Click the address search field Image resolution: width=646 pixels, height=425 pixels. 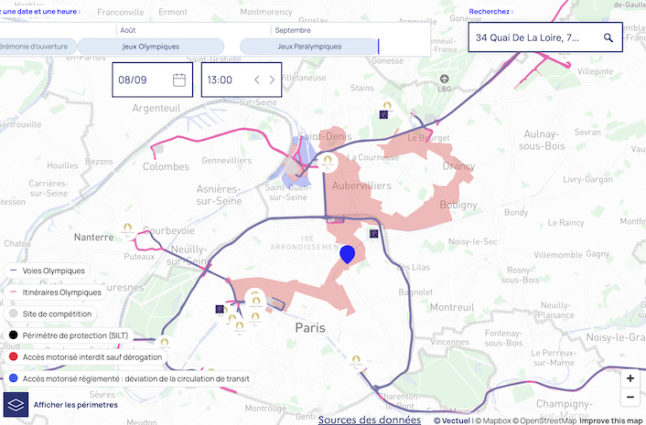point(535,38)
